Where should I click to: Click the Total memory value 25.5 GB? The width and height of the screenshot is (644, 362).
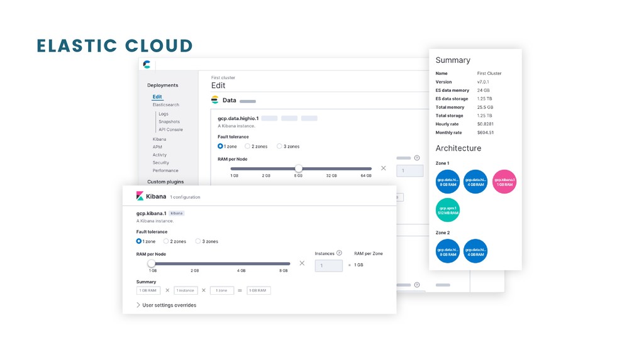click(485, 107)
